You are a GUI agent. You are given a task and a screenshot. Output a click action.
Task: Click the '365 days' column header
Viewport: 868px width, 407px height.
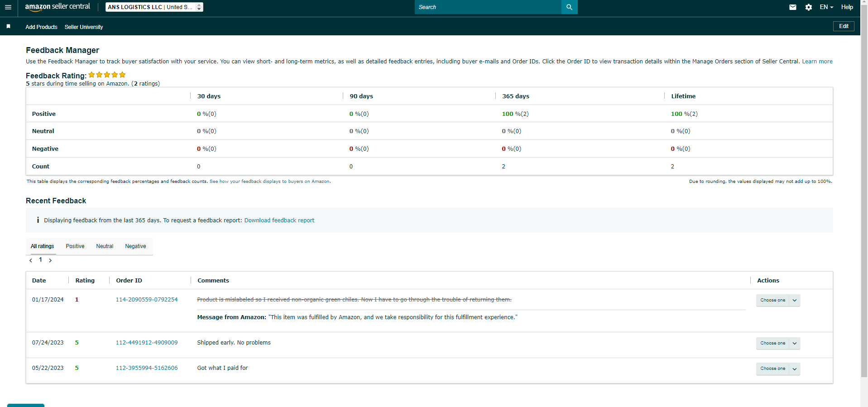(516, 96)
